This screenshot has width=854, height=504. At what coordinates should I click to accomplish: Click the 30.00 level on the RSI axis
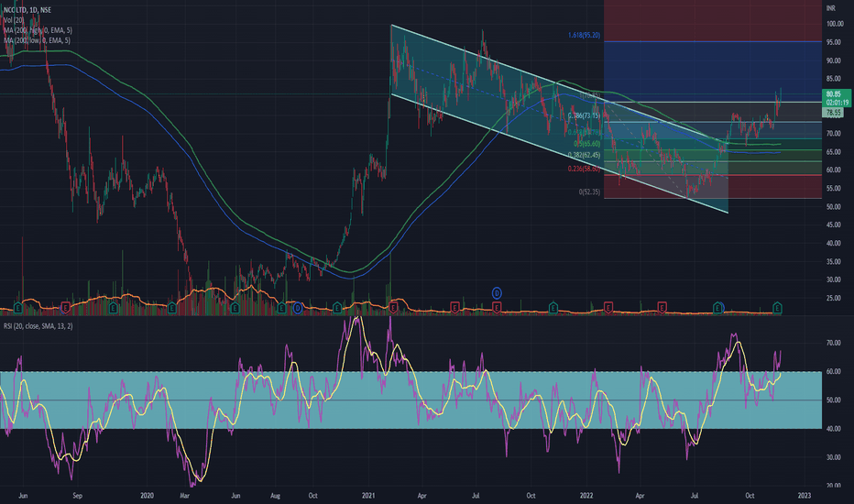pyautogui.click(x=833, y=457)
